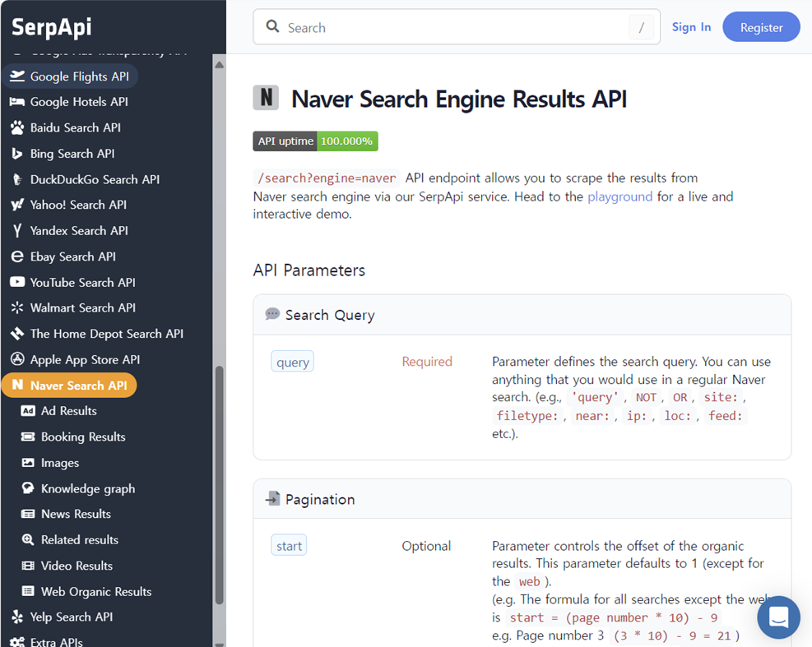
Task: Open Extra APIs section
Action: click(57, 642)
